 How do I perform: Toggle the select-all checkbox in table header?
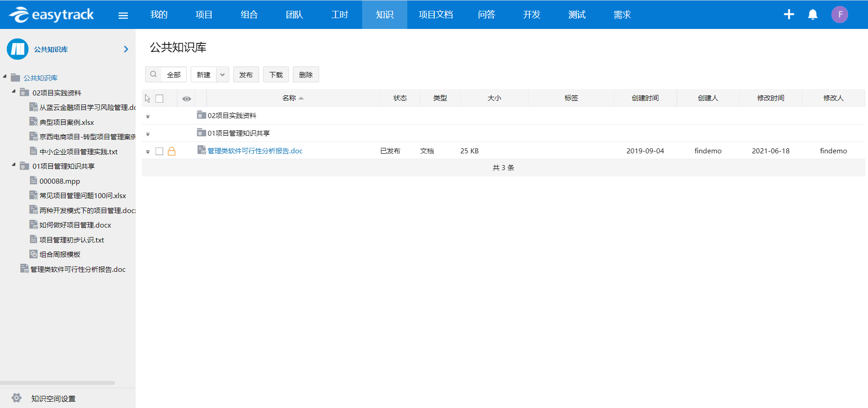click(x=160, y=98)
